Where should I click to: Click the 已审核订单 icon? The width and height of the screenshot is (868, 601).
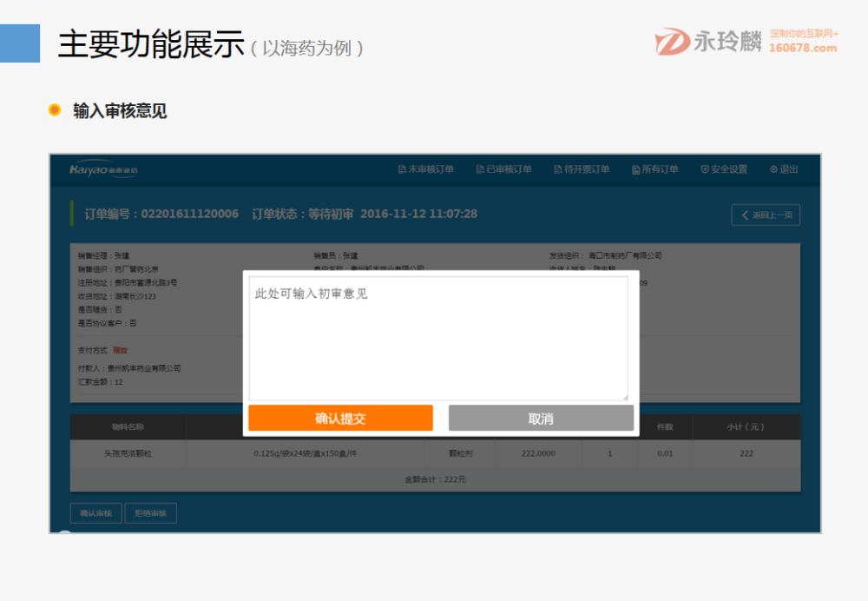(479, 170)
